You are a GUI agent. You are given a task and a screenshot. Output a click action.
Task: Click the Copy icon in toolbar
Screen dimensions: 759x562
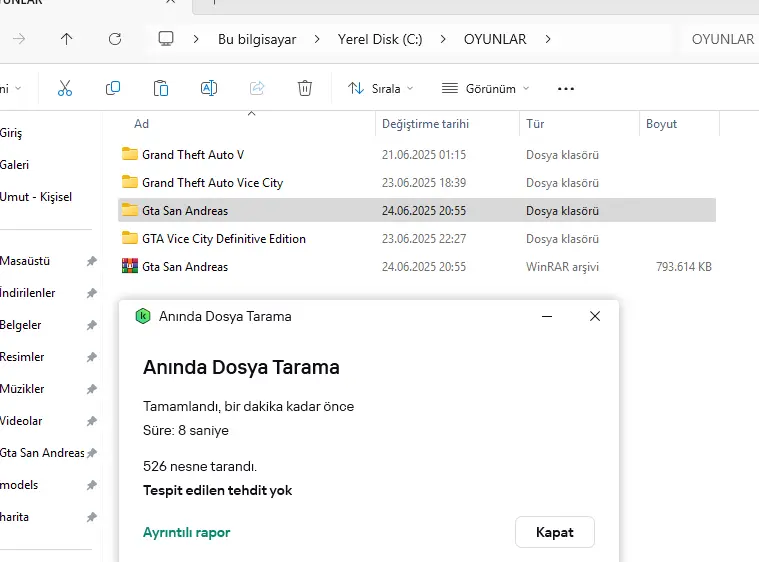113,88
